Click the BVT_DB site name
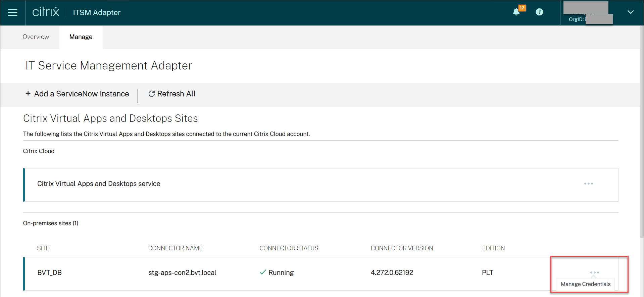Viewport: 644px width, 297px height. coord(50,273)
